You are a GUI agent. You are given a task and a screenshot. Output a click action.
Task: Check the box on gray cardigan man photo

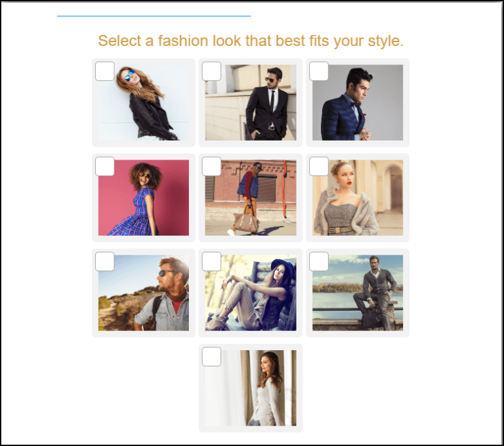pos(318,261)
